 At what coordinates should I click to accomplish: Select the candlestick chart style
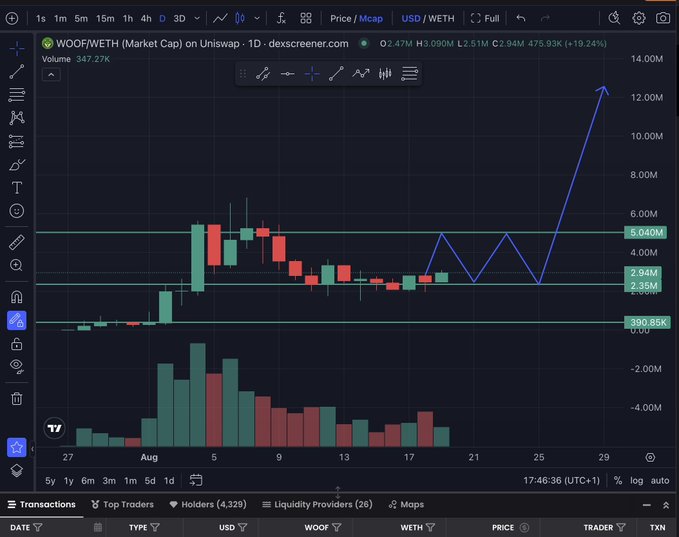pyautogui.click(x=240, y=19)
